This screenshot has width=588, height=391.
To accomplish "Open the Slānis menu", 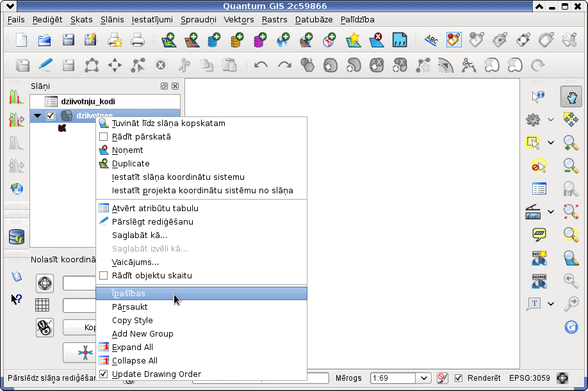I will [112, 19].
